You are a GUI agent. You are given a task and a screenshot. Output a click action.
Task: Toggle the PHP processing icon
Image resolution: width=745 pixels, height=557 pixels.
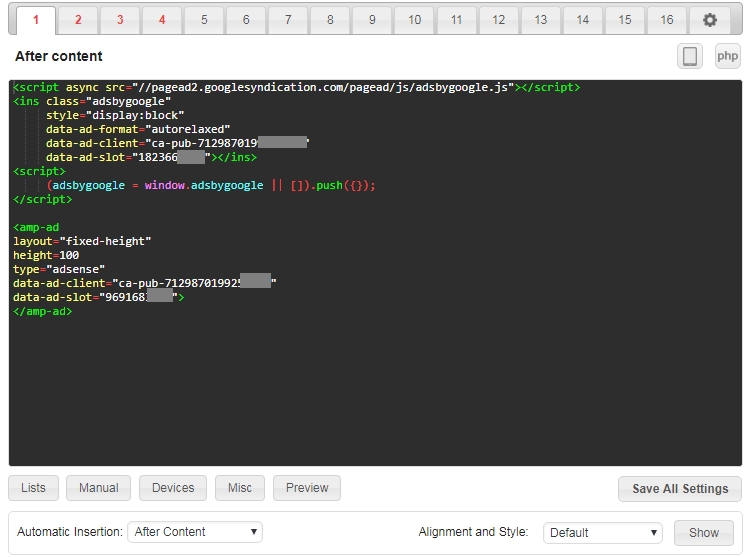point(727,56)
